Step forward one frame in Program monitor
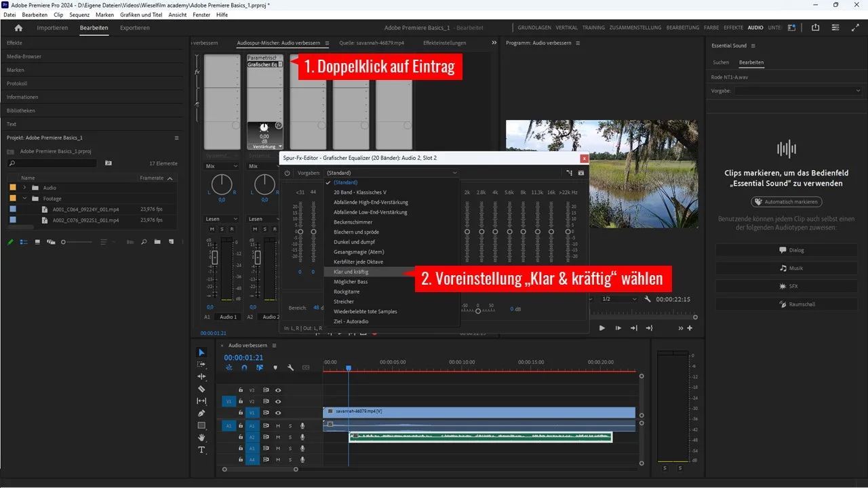The width and height of the screenshot is (868, 488). [x=618, y=328]
